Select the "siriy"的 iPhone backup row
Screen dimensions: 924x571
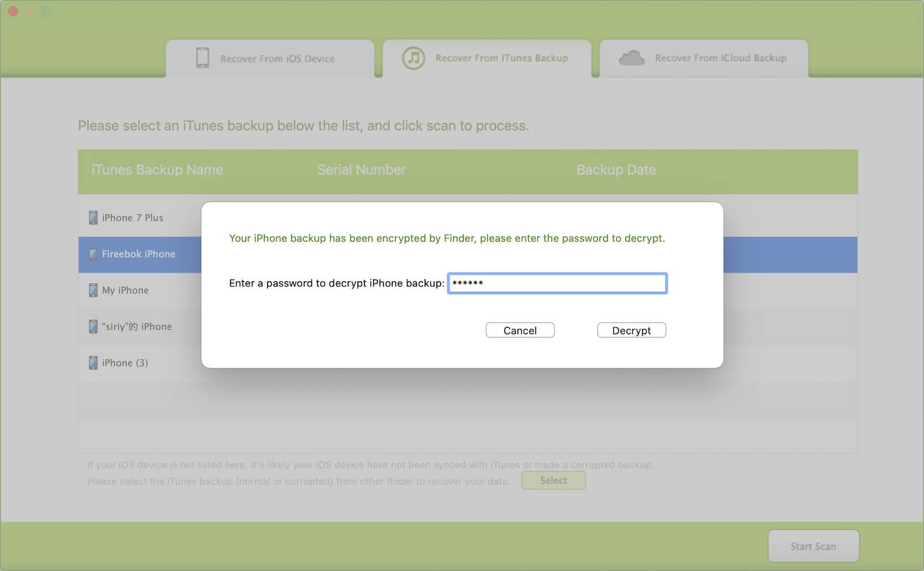(x=468, y=327)
